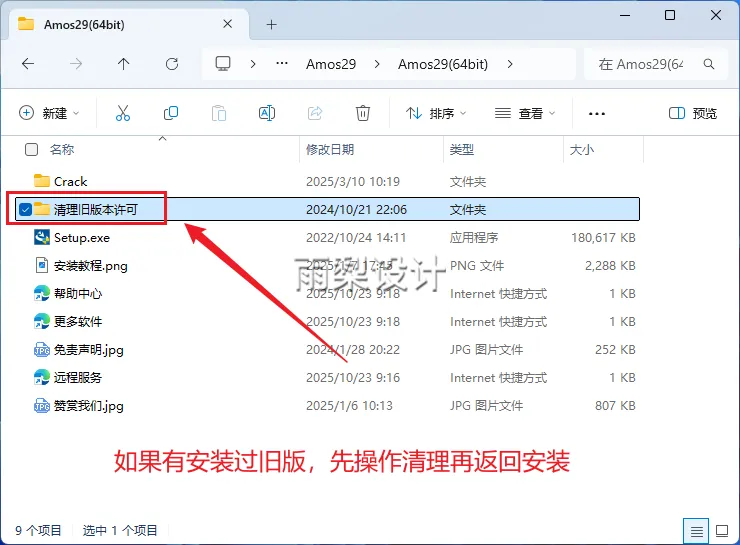Add a new tab
The image size is (740, 545).
(x=271, y=25)
